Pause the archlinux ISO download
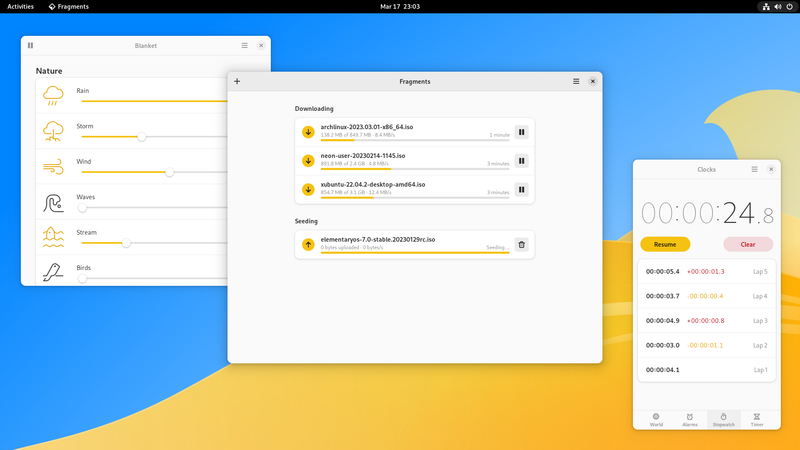This screenshot has height=450, width=800. [521, 132]
